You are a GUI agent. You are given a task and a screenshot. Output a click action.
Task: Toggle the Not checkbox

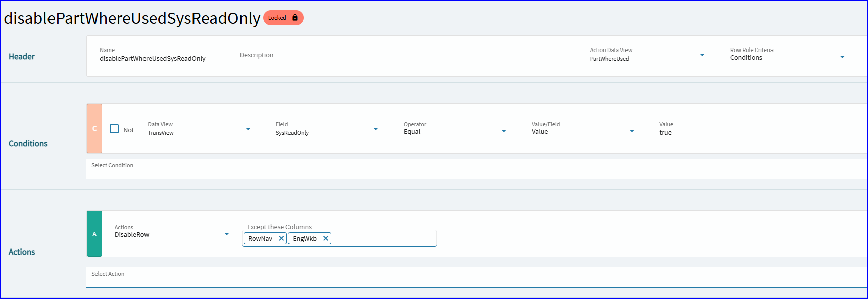click(114, 129)
